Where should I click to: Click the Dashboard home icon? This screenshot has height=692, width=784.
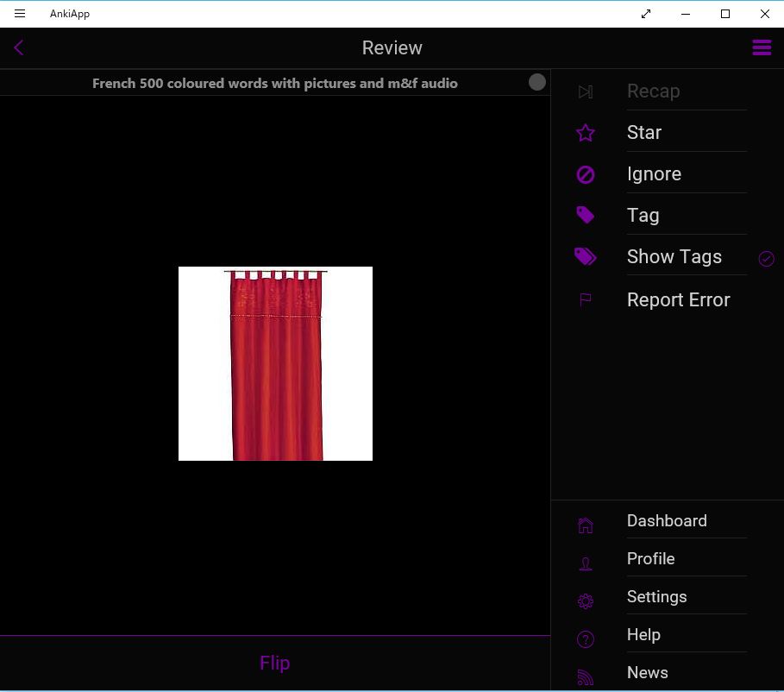click(586, 525)
